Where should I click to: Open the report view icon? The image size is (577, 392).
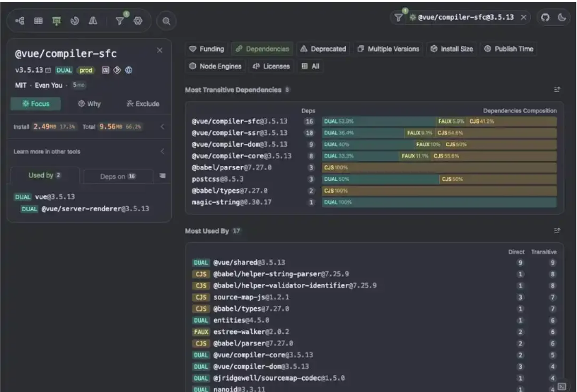[x=57, y=21]
